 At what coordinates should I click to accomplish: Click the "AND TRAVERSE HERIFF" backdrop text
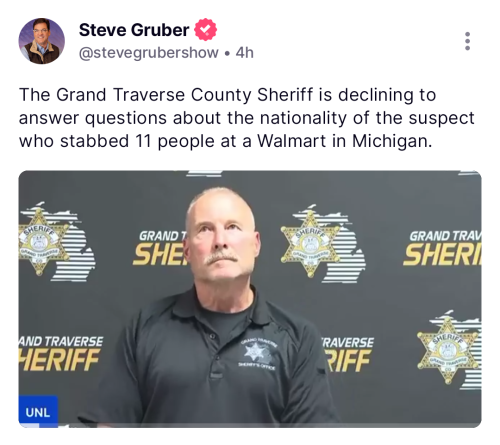tap(60, 354)
